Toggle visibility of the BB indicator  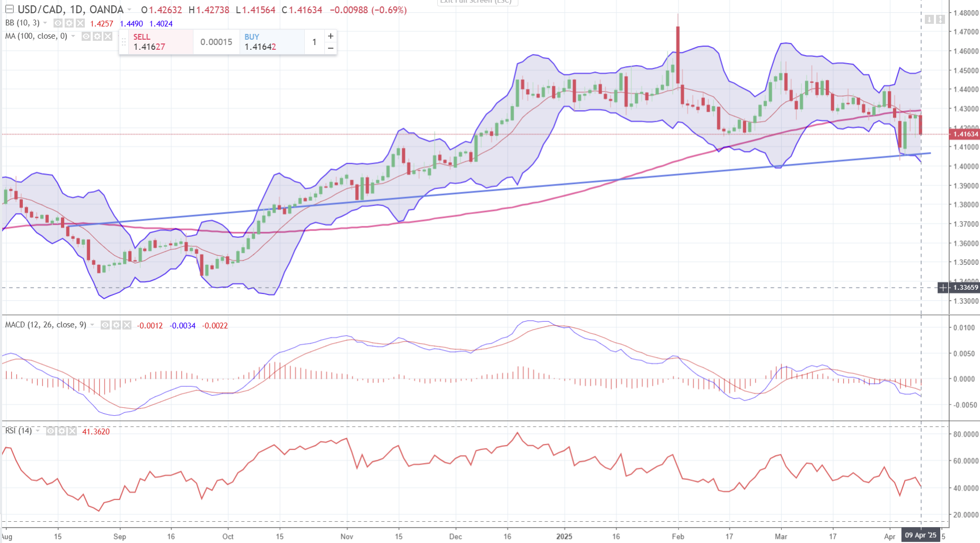58,23
